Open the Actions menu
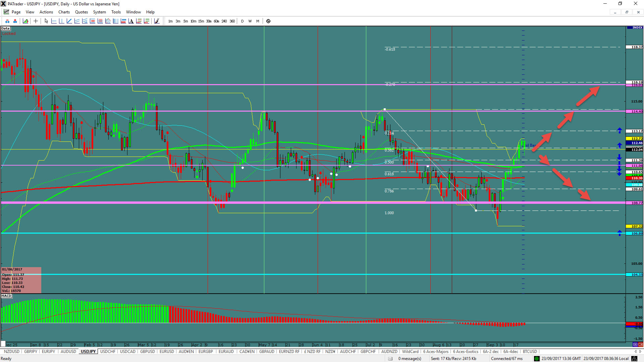This screenshot has width=644, height=362. (x=46, y=12)
